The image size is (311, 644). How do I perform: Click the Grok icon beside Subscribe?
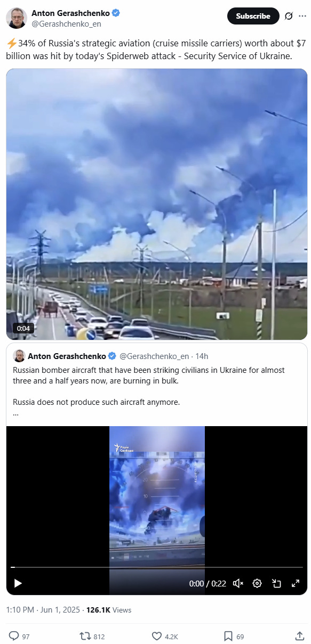click(x=289, y=16)
